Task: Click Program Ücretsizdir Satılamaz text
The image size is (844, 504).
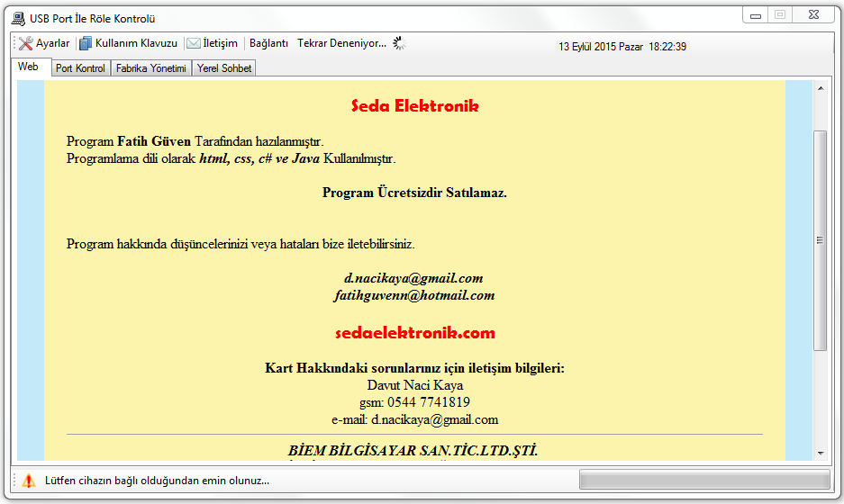Action: (x=414, y=193)
